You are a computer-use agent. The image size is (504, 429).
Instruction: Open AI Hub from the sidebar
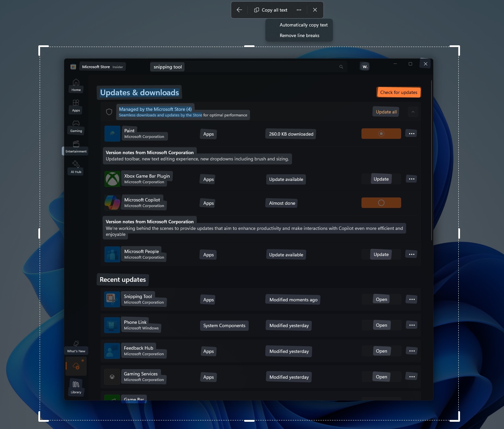tap(76, 167)
